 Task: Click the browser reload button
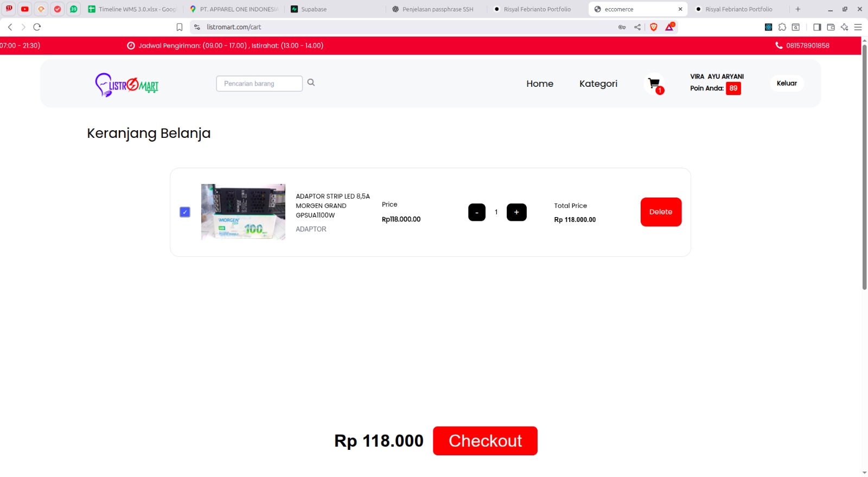pos(37,27)
